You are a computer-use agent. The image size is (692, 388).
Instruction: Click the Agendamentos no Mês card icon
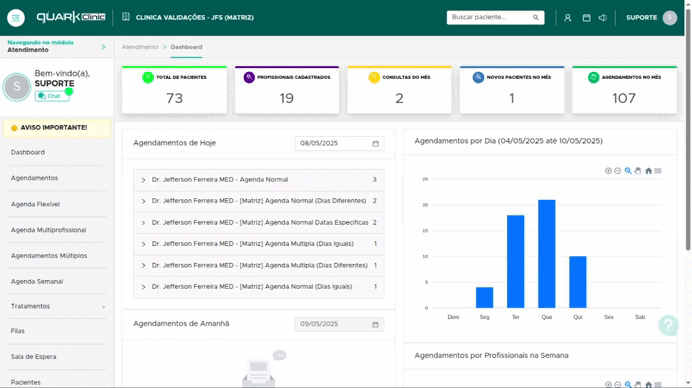[x=593, y=77]
